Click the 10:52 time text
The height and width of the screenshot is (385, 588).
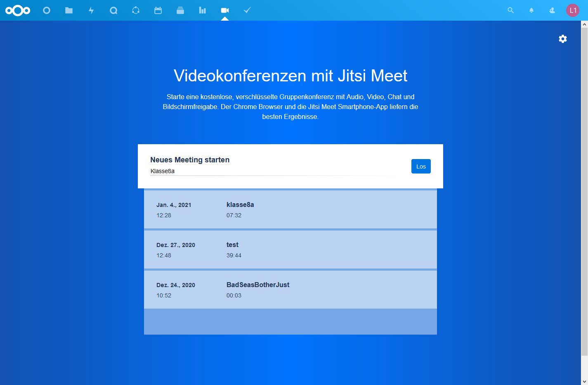coord(164,295)
